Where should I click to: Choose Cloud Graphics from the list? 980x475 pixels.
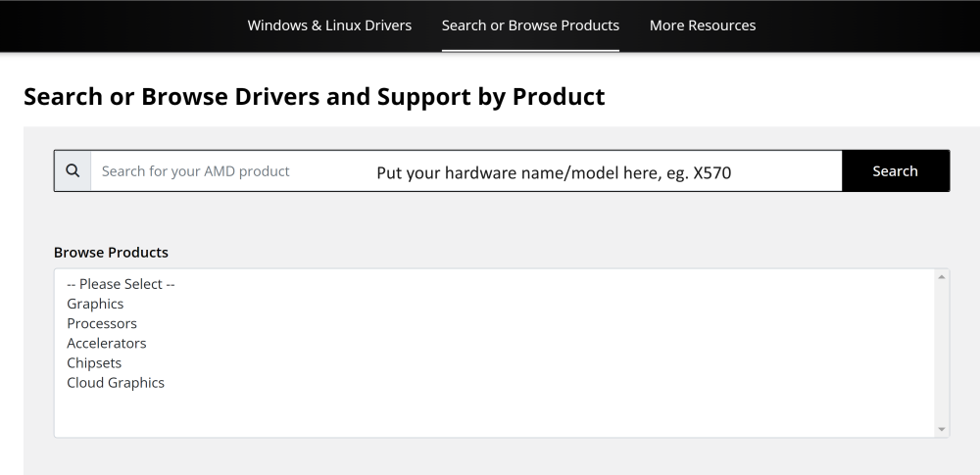[x=116, y=383]
